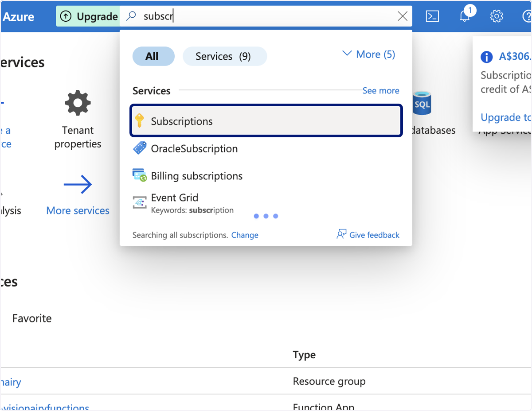Click inside the search field containing subscr

click(x=266, y=16)
